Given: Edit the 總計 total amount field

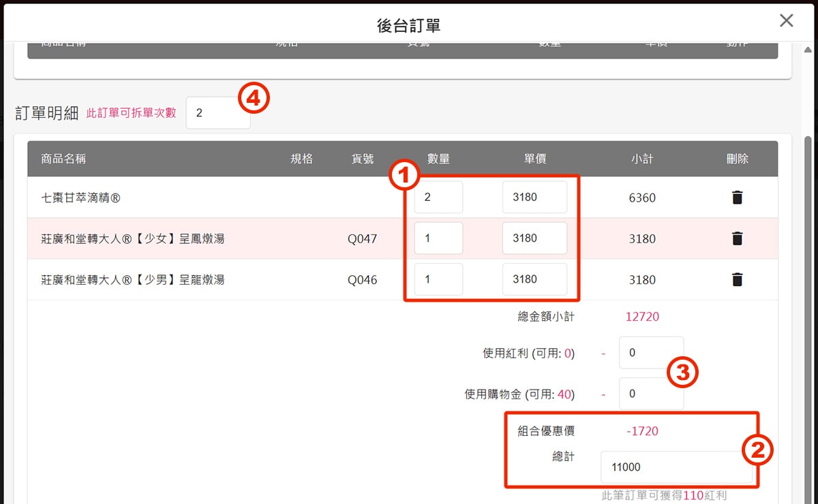Looking at the screenshot, I should (x=676, y=467).
